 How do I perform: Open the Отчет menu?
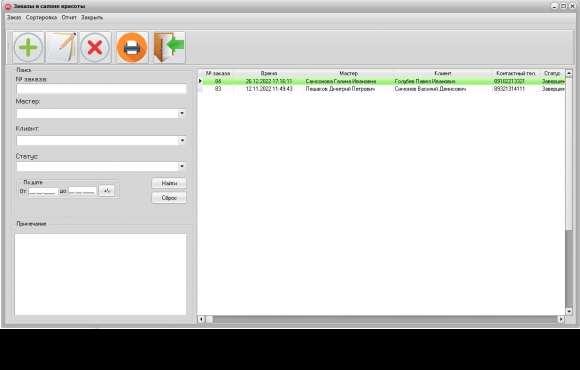click(69, 17)
